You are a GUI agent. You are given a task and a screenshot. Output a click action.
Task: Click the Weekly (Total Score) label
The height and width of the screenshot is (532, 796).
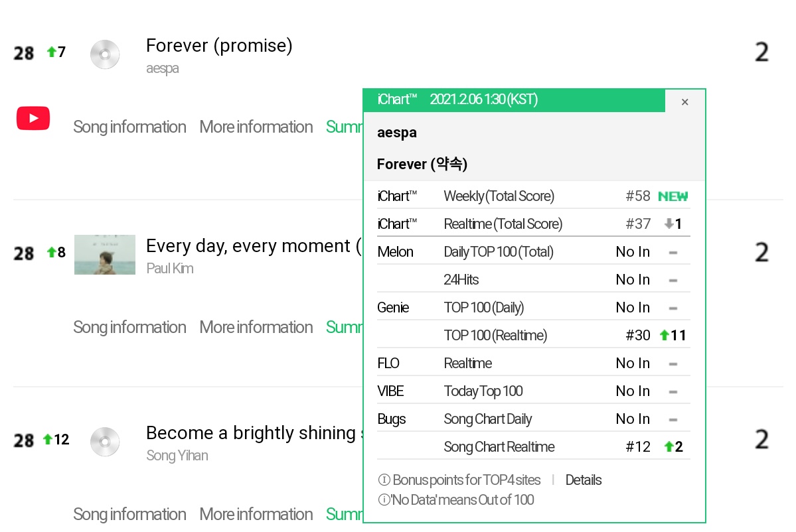[x=499, y=196]
